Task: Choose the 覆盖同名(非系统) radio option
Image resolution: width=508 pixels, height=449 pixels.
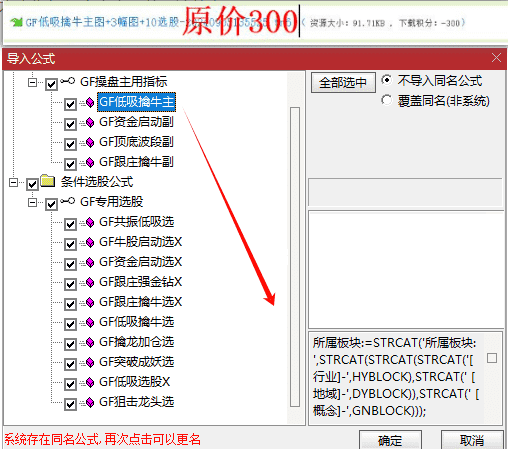Action: [x=387, y=100]
